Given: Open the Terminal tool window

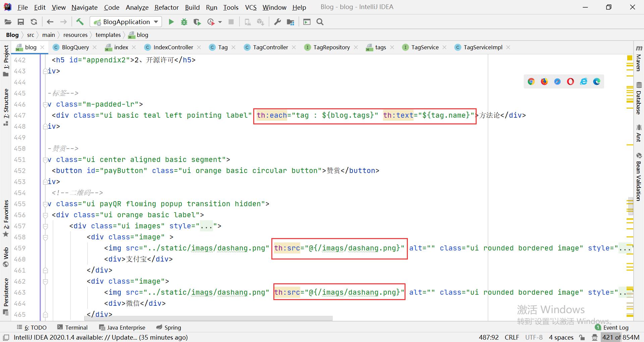Looking at the screenshot, I should (72, 328).
